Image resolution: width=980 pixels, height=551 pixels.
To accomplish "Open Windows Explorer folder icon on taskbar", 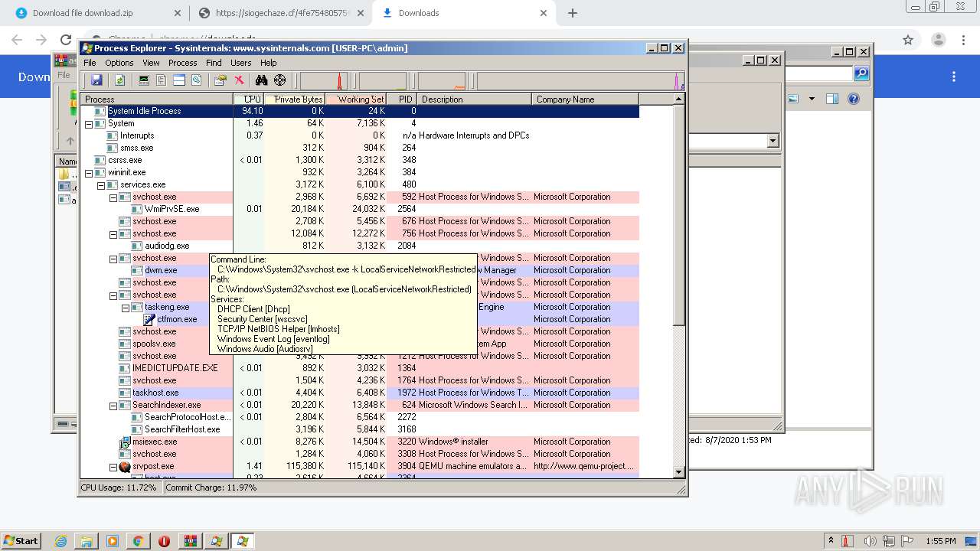I will pyautogui.click(x=87, y=541).
